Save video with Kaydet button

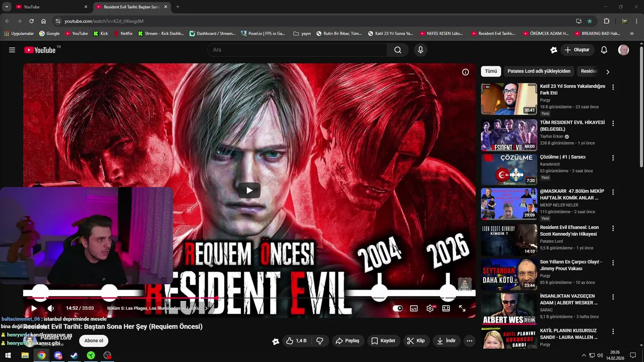tap(383, 340)
